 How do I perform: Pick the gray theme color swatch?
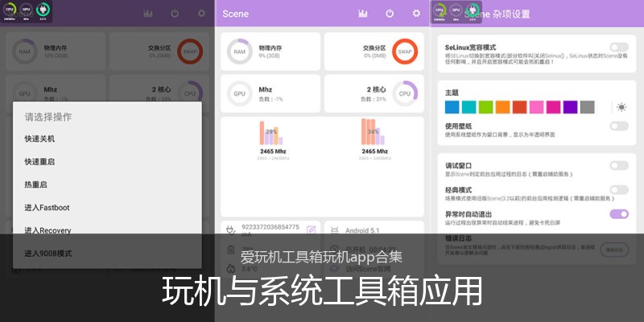(588, 107)
